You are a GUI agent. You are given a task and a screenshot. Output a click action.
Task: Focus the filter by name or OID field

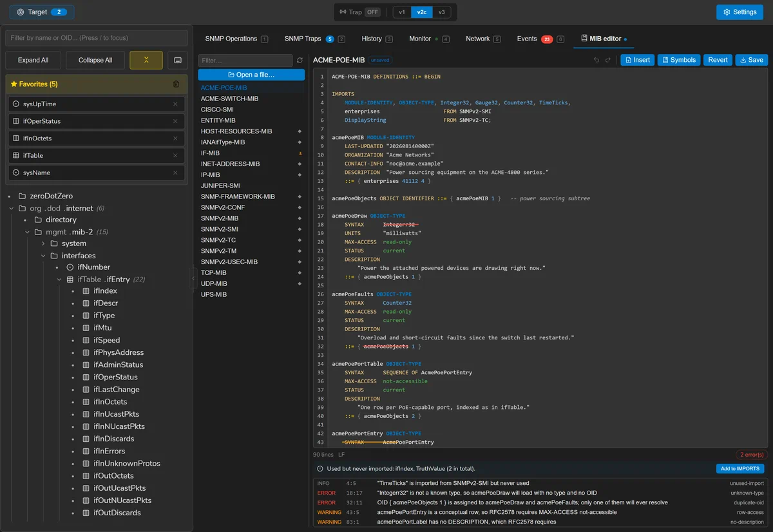click(x=97, y=38)
